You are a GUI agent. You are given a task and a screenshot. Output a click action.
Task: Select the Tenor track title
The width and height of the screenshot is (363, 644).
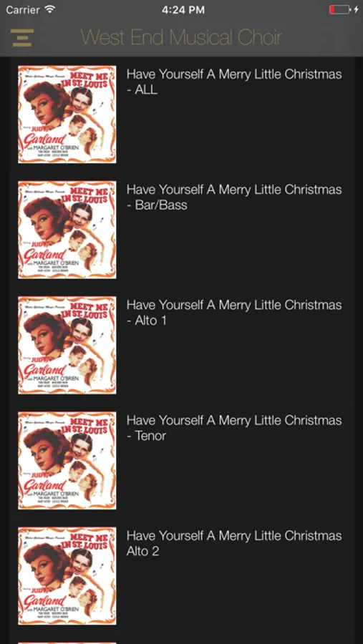pos(234,428)
